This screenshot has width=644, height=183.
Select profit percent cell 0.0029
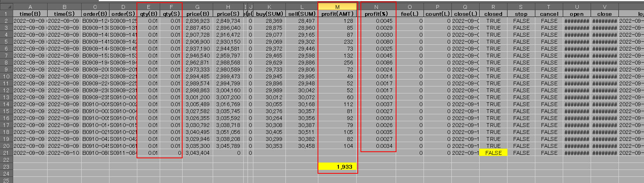point(376,28)
